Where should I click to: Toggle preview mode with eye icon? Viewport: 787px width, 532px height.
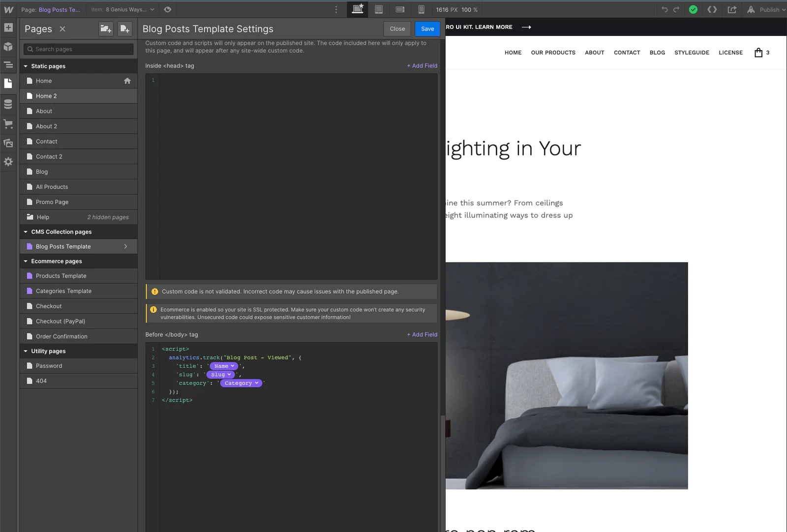coord(168,9)
